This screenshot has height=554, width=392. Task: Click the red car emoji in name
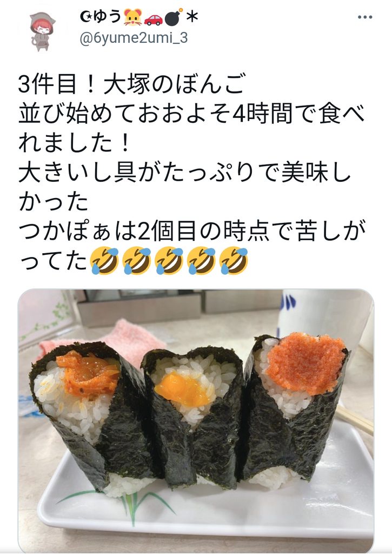pos(153,19)
